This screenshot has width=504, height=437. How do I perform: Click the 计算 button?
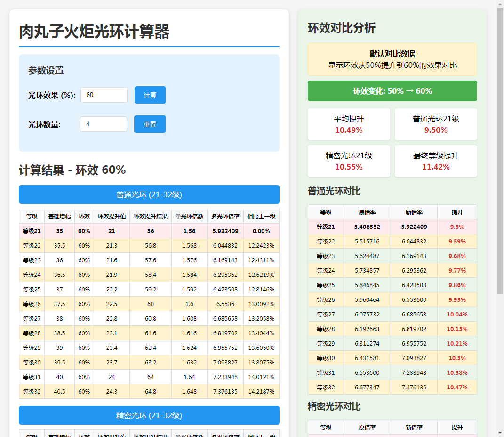point(150,95)
